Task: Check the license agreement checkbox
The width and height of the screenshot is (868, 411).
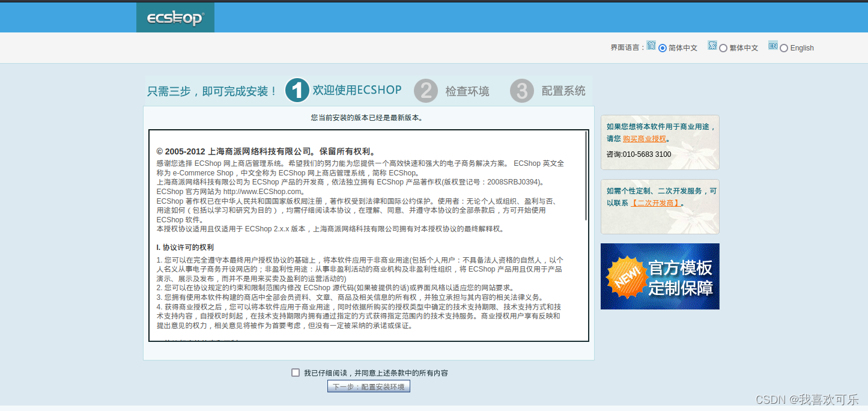Action: point(296,372)
